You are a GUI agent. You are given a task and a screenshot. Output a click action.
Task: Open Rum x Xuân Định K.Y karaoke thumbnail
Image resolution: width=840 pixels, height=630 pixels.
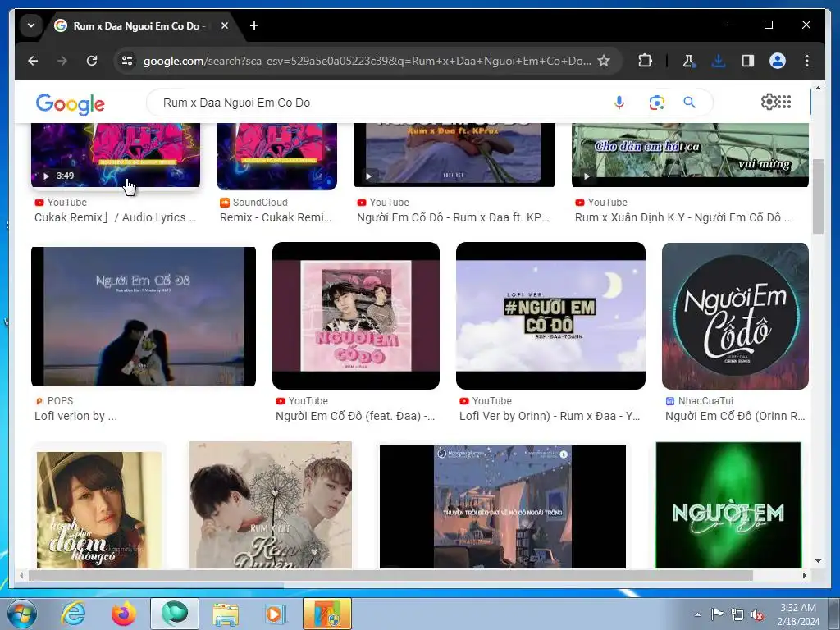[690, 155]
